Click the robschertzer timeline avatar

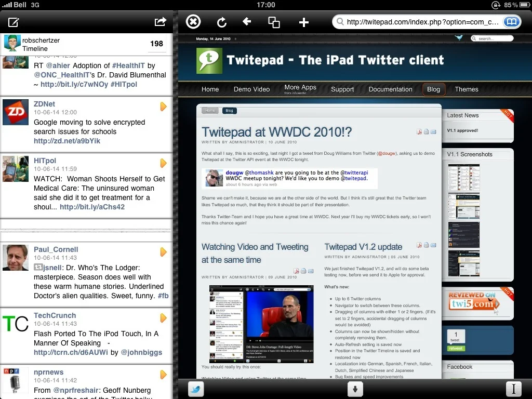point(12,43)
